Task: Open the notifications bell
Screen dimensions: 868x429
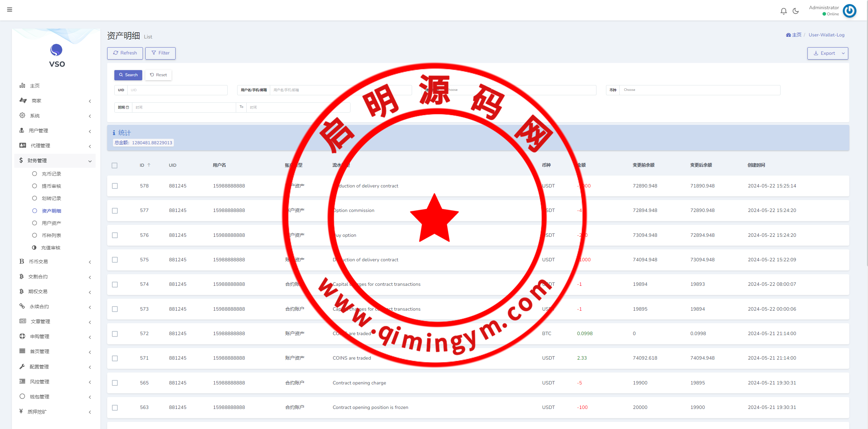Action: (783, 11)
